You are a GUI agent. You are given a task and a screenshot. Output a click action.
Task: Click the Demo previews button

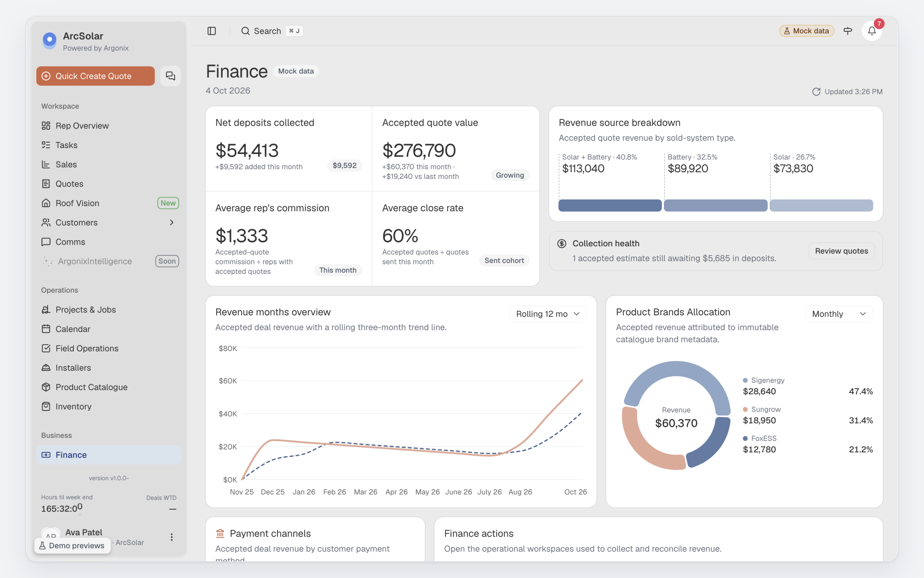73,546
